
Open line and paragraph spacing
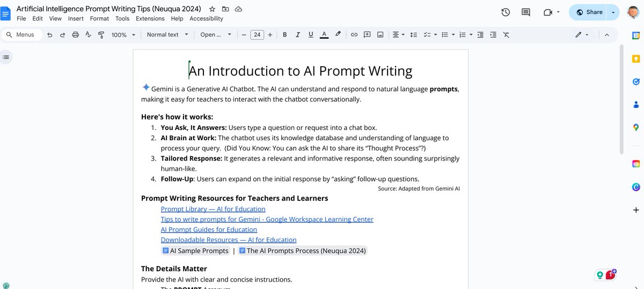click(413, 34)
